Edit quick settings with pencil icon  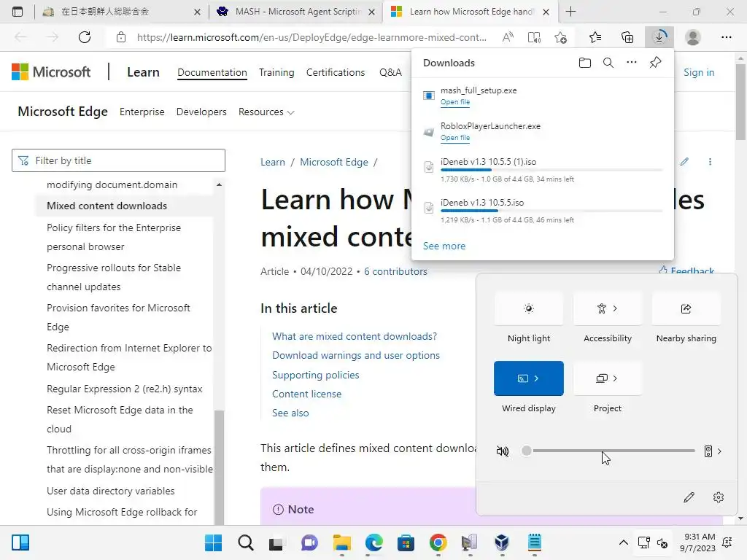pyautogui.click(x=689, y=497)
